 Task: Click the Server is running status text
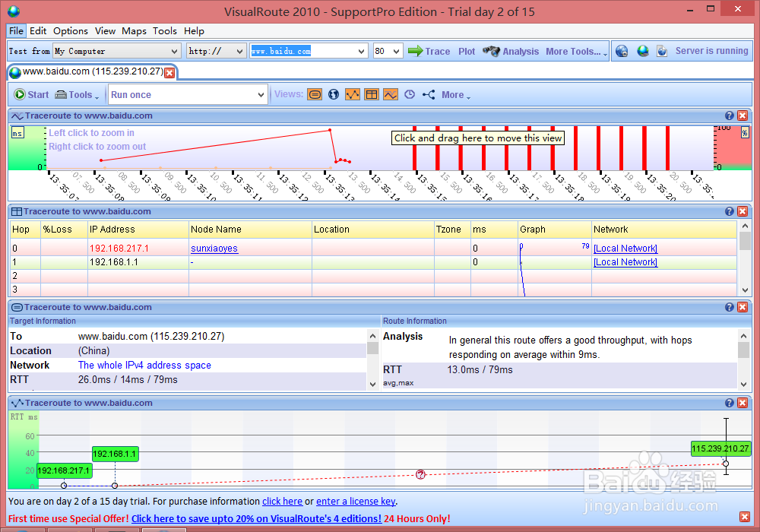click(711, 51)
